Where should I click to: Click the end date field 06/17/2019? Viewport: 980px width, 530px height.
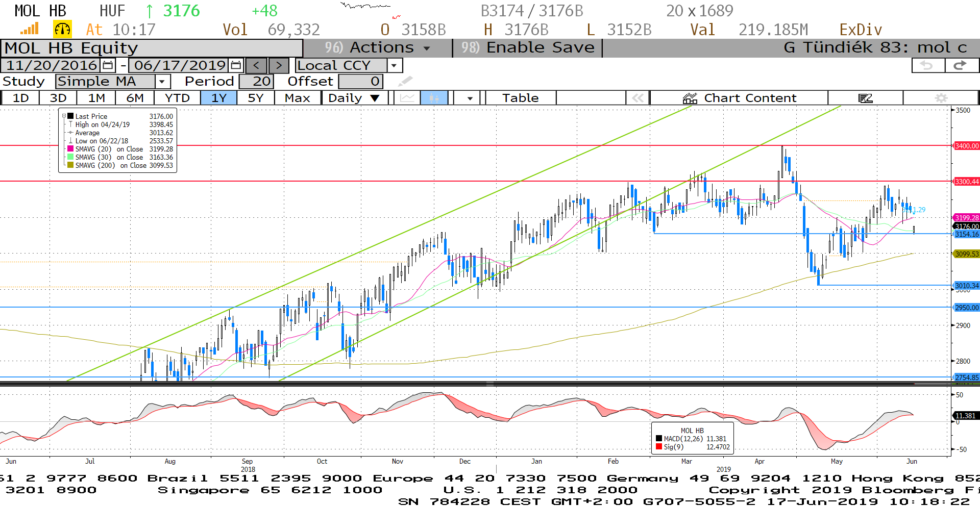coord(180,65)
